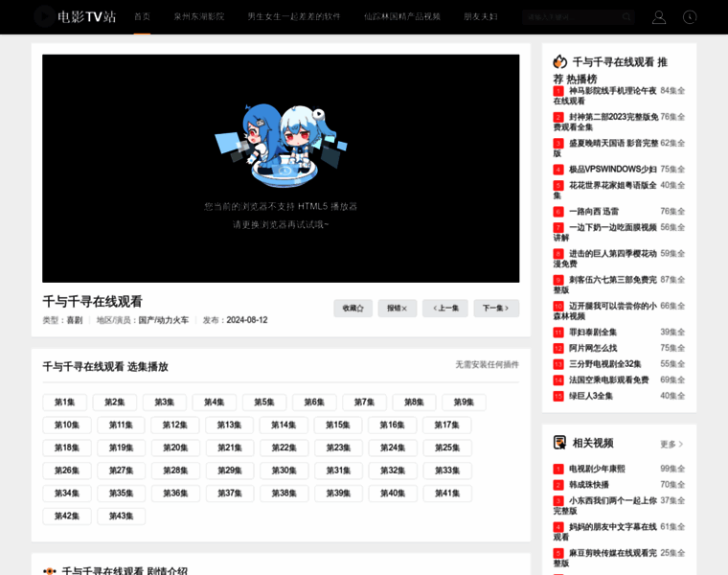Image resolution: width=728 pixels, height=575 pixels.
Task: Select episode 第42集
Action: tap(67, 516)
